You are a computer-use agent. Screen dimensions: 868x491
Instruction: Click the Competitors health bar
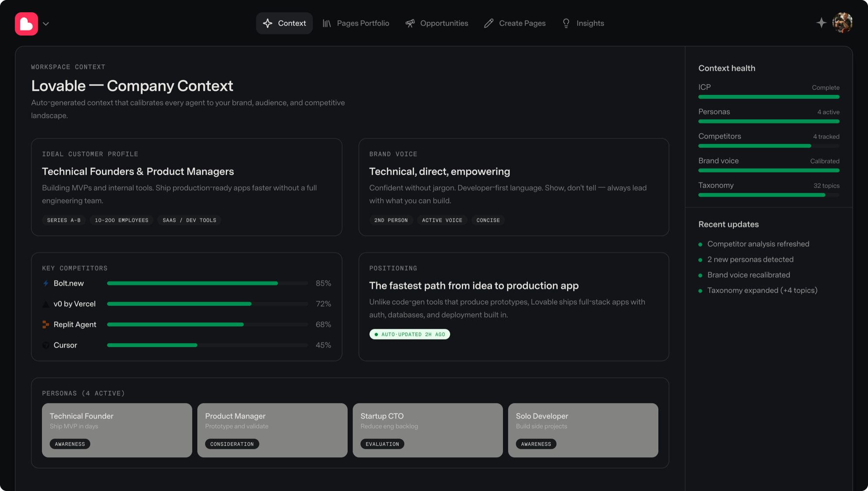(769, 146)
